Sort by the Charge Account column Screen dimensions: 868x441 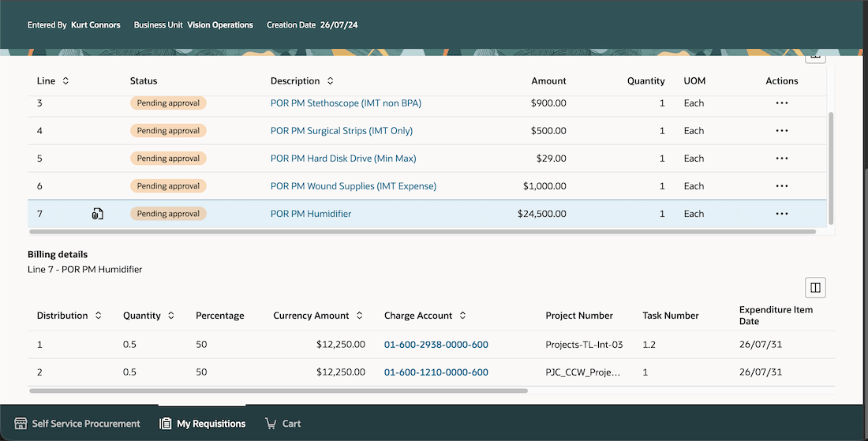(462, 316)
